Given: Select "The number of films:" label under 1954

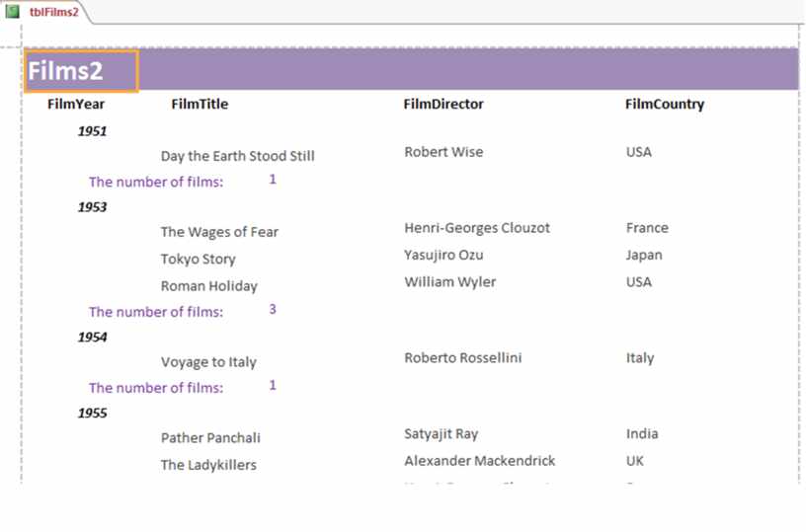Looking at the screenshot, I should [156, 388].
